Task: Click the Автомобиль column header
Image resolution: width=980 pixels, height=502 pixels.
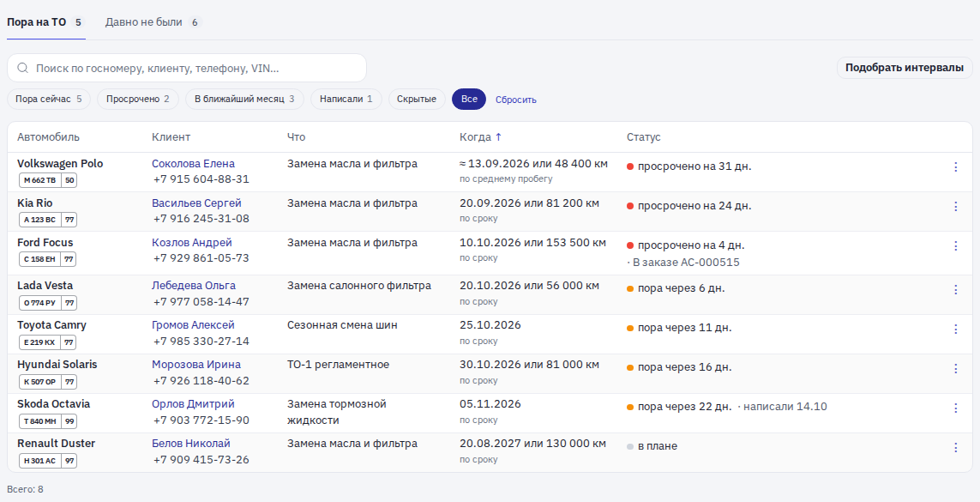Action: coord(48,137)
